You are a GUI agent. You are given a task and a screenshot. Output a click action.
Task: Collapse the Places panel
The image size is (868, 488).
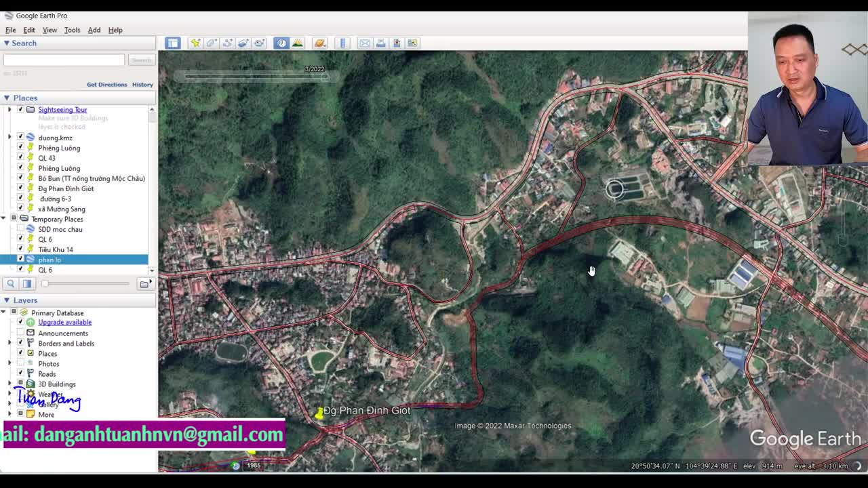[x=6, y=98]
